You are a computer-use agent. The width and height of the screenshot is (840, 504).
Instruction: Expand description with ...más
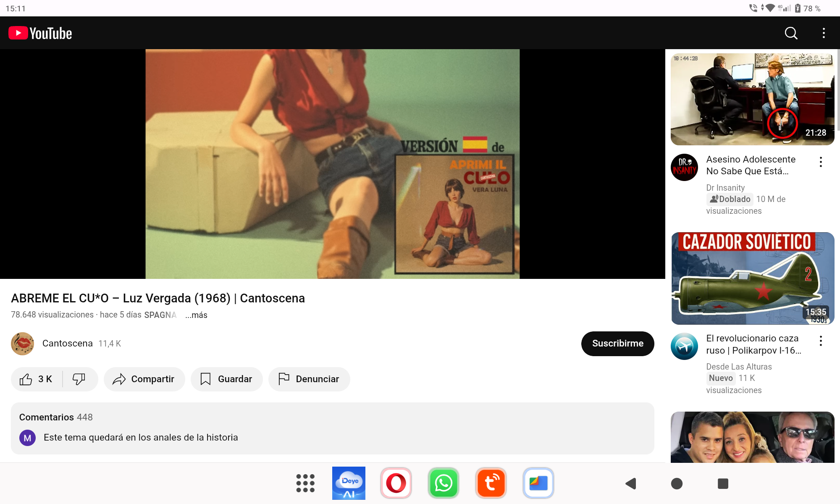point(196,315)
